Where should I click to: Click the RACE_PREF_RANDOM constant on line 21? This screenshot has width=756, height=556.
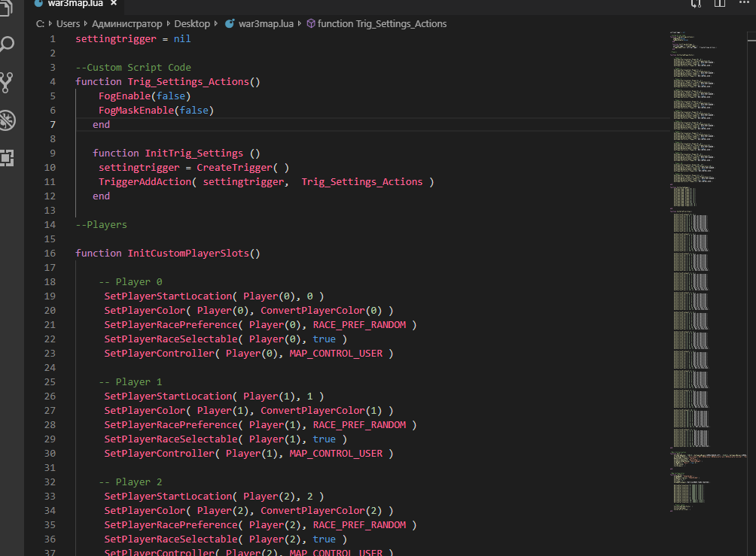359,325
